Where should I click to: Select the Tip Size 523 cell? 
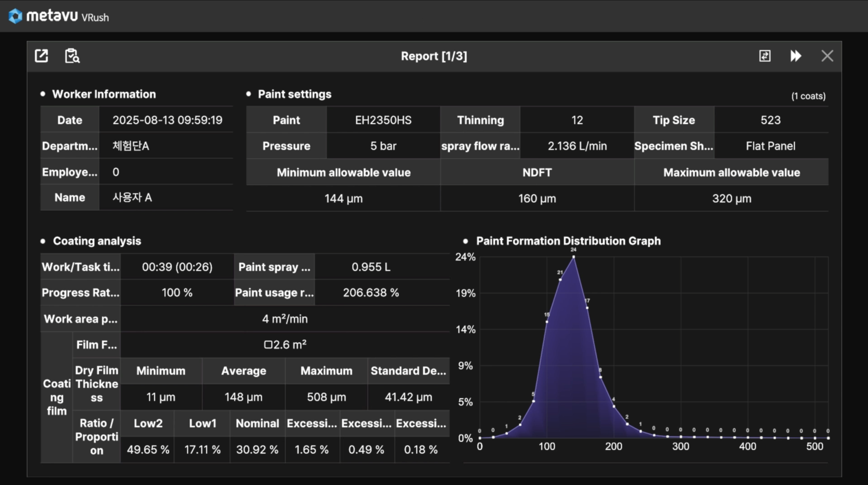pyautogui.click(x=770, y=120)
